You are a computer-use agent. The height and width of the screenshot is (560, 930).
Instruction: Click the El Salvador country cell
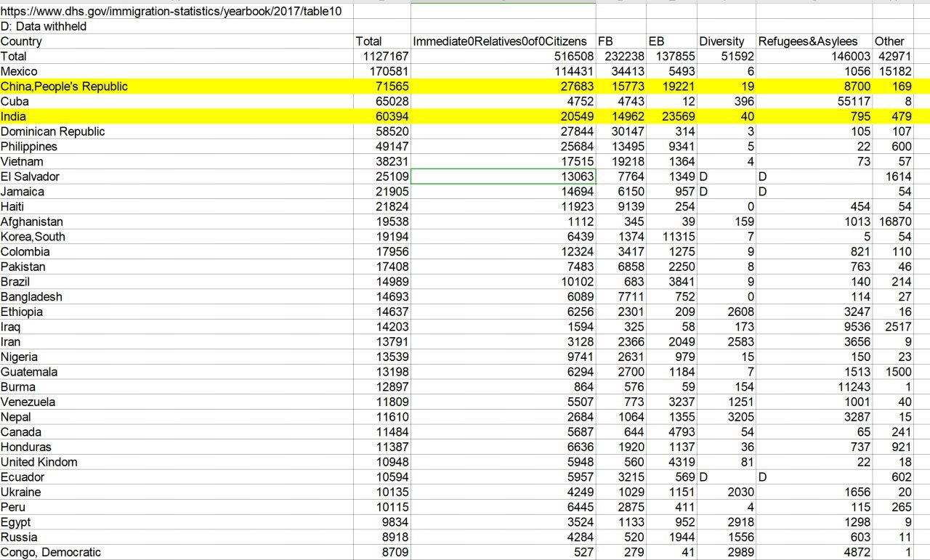coord(177,176)
